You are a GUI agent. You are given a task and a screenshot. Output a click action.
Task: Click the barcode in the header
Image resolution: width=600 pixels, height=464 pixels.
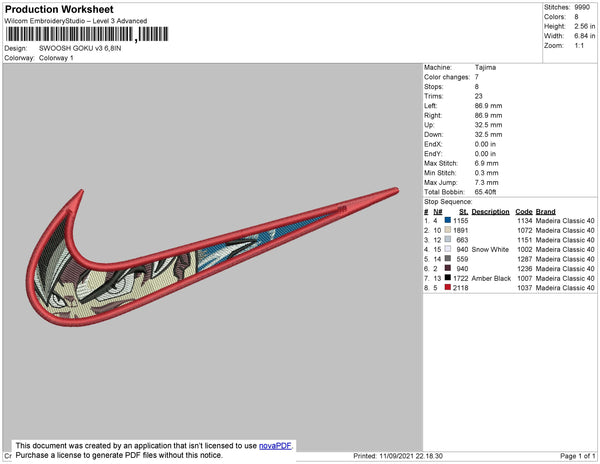point(87,34)
